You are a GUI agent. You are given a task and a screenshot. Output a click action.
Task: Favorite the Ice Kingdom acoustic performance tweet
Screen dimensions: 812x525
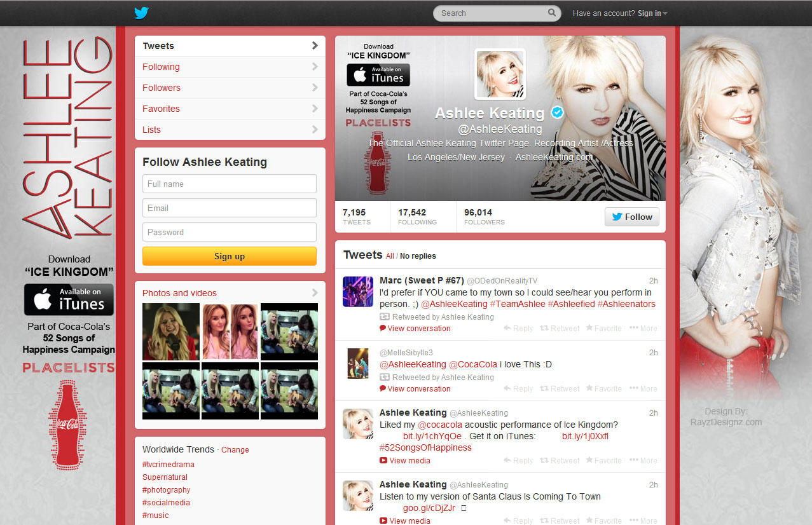pyautogui.click(x=603, y=461)
